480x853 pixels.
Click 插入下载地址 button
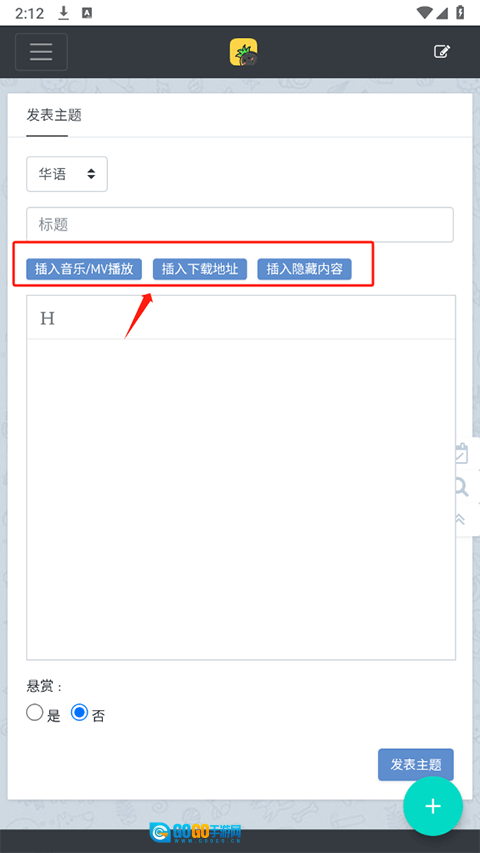[200, 269]
